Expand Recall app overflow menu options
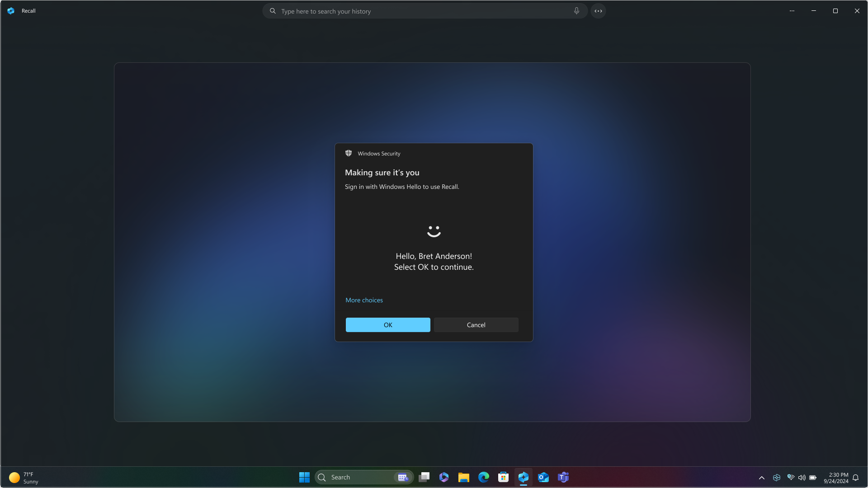868x488 pixels. tap(792, 11)
